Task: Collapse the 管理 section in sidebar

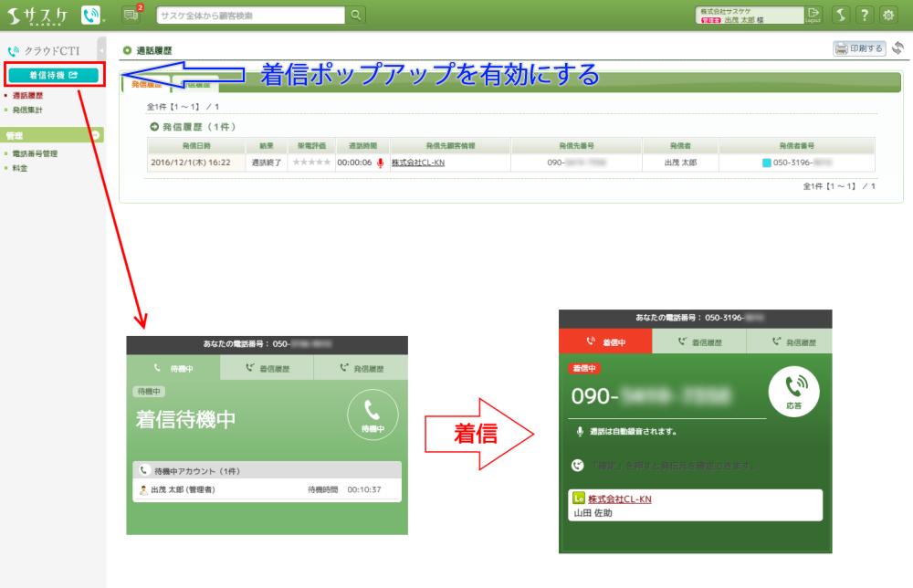Action: (96, 135)
